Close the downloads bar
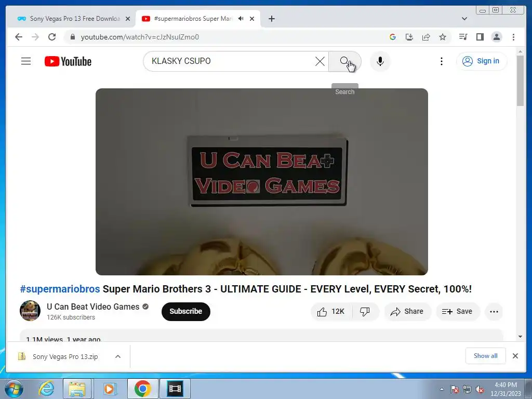532x399 pixels. pos(515,355)
